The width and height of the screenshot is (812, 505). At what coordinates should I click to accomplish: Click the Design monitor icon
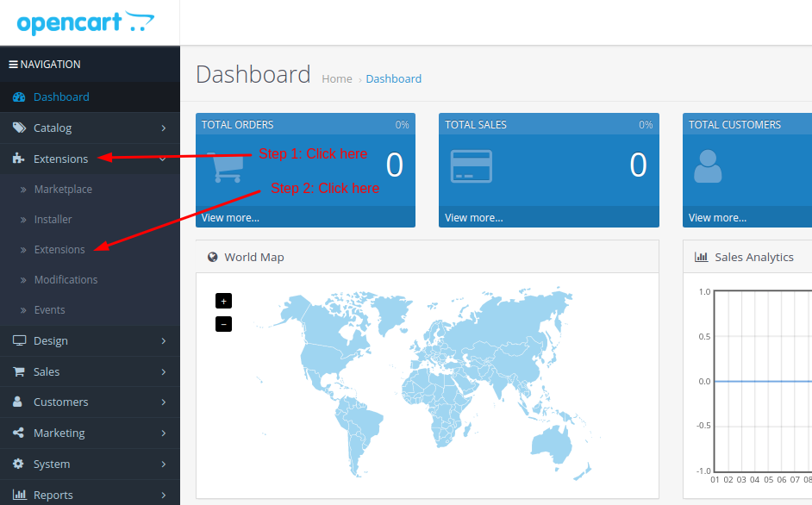click(x=19, y=340)
